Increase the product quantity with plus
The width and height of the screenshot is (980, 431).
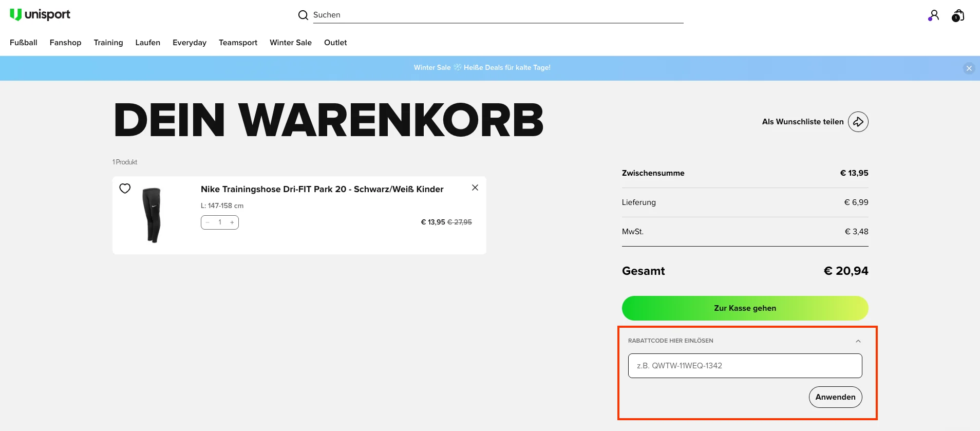click(232, 222)
